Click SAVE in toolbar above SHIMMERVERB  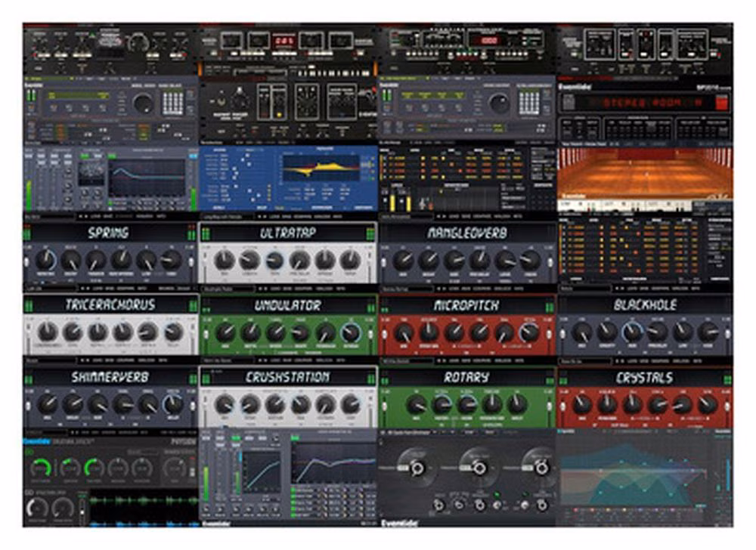[108, 360]
